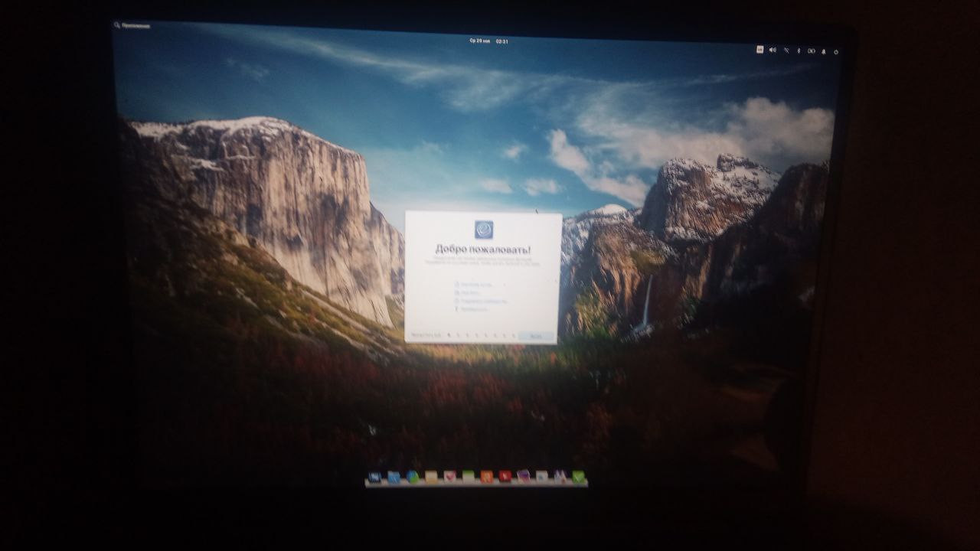Click the Добро пожаловать! heading

coord(483,249)
